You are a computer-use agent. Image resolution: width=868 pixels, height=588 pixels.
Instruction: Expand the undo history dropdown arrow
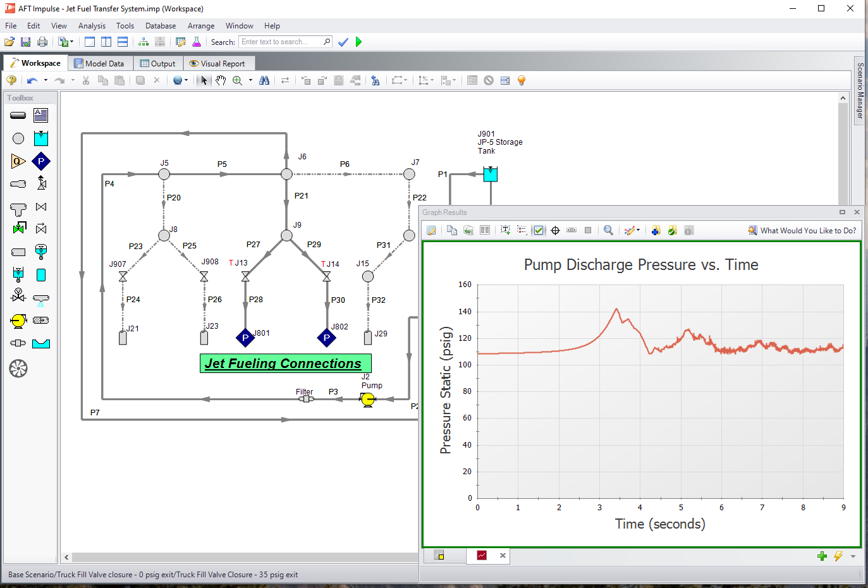pyautogui.click(x=46, y=80)
